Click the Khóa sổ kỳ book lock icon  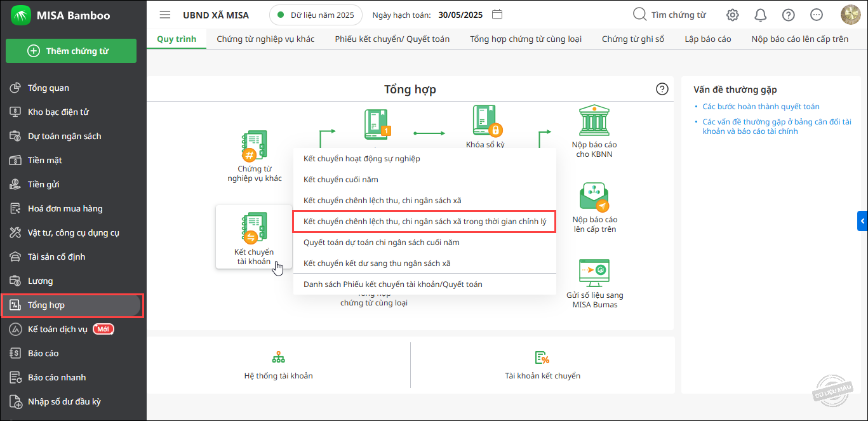(488, 122)
